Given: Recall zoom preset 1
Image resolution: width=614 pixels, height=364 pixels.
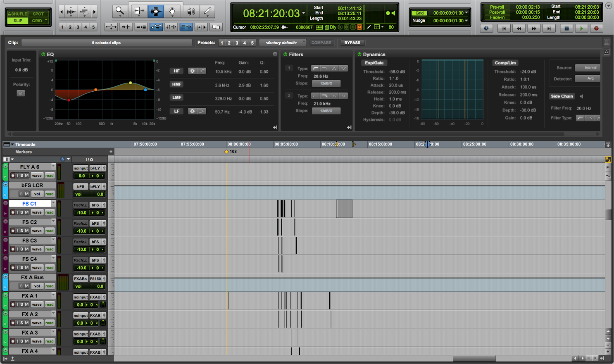Looking at the screenshot, I should coord(62,27).
